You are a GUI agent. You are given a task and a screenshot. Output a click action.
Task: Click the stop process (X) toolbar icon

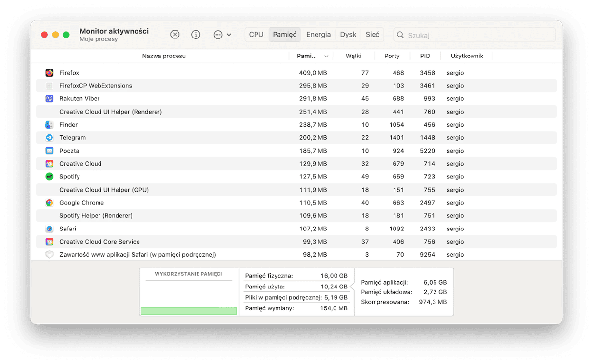[x=175, y=35]
